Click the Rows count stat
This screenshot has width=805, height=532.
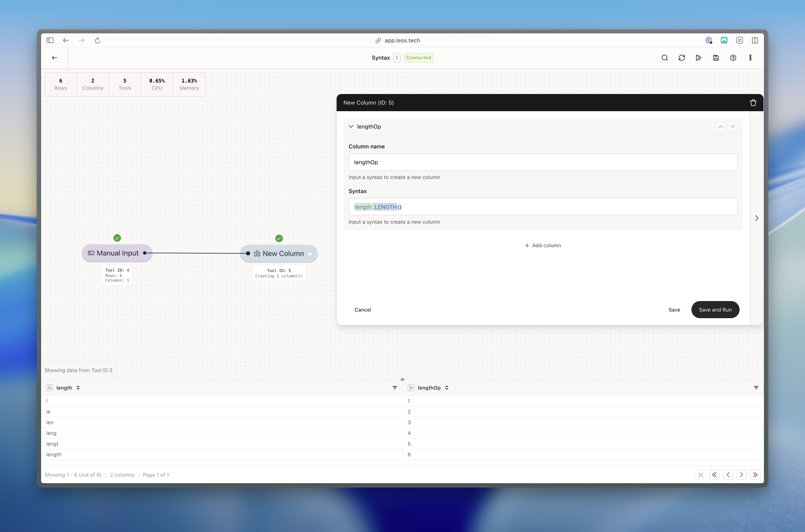coord(61,84)
